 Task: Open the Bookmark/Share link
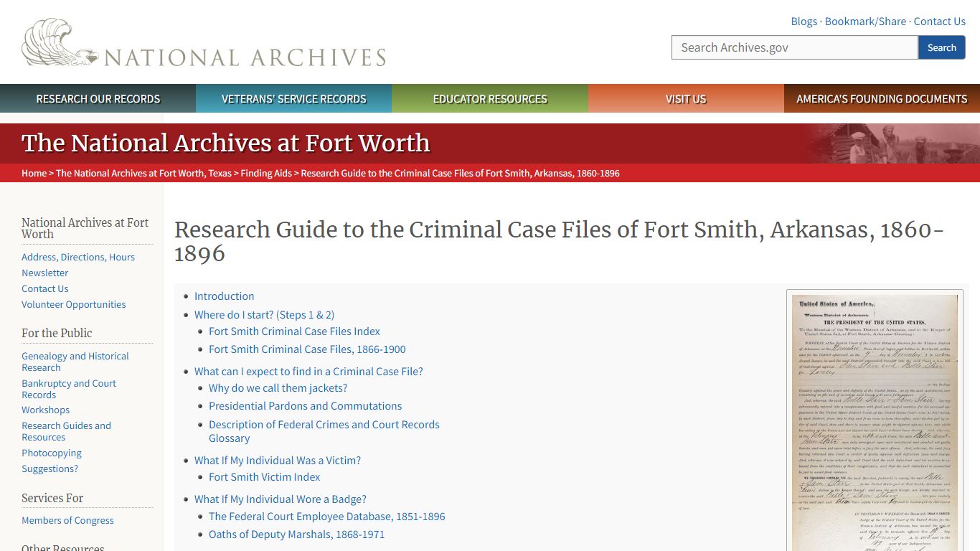tap(865, 22)
